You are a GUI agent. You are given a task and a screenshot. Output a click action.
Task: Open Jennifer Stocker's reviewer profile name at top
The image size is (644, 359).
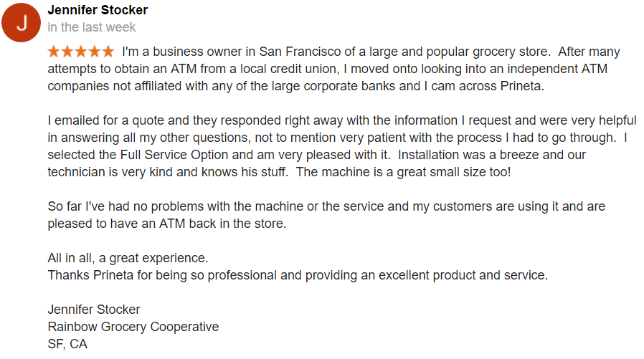[x=98, y=10]
